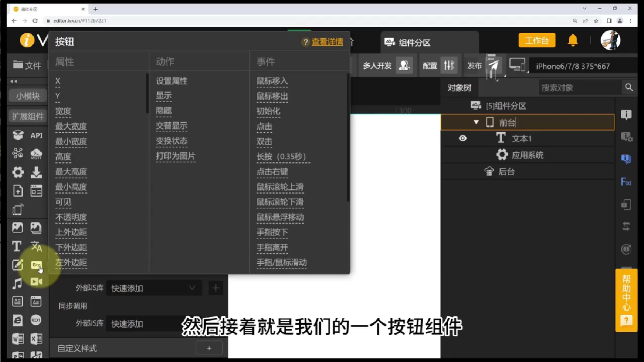Click the 设置属性 action entry
644x362 pixels.
coord(172,81)
